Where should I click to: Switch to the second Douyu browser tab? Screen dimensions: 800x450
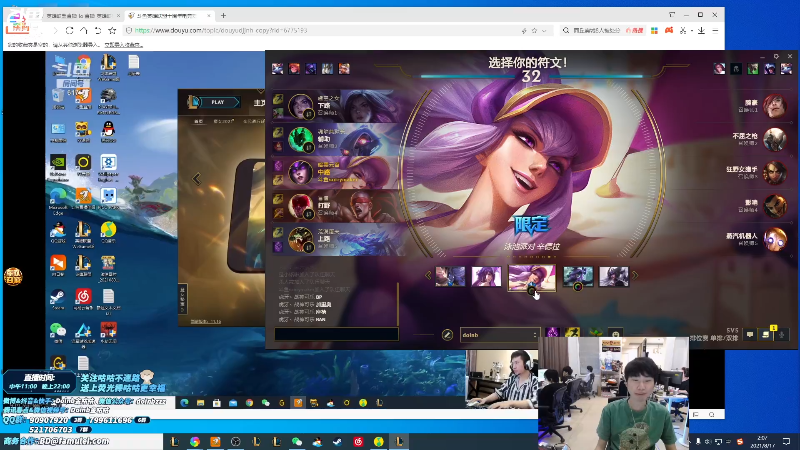[x=169, y=16]
